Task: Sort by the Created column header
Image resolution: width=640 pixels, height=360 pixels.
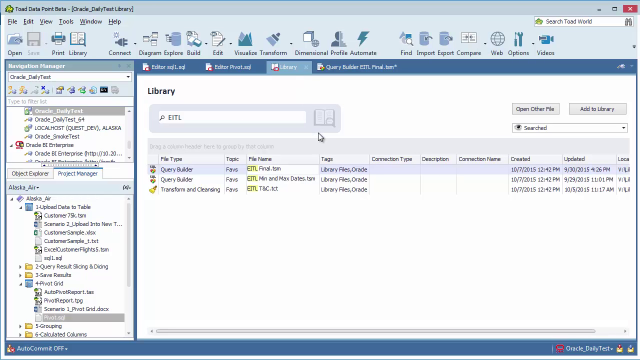Action: point(535,159)
